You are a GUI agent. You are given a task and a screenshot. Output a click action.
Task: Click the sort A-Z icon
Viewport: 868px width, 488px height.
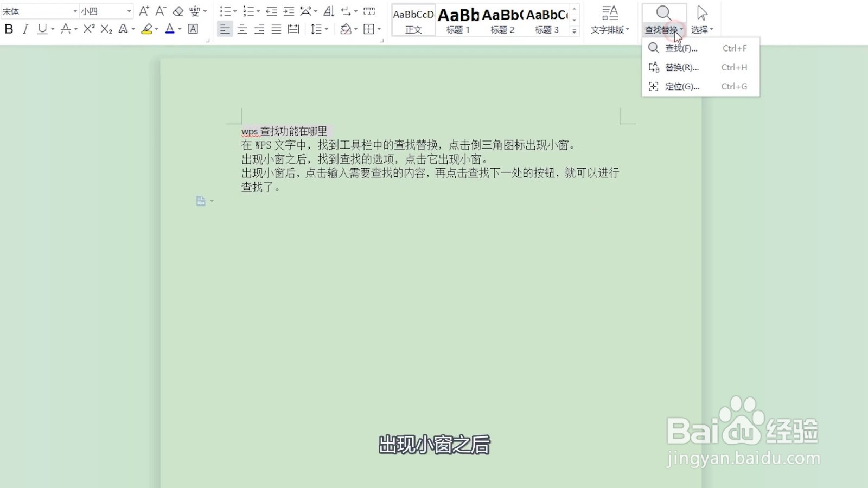329,11
